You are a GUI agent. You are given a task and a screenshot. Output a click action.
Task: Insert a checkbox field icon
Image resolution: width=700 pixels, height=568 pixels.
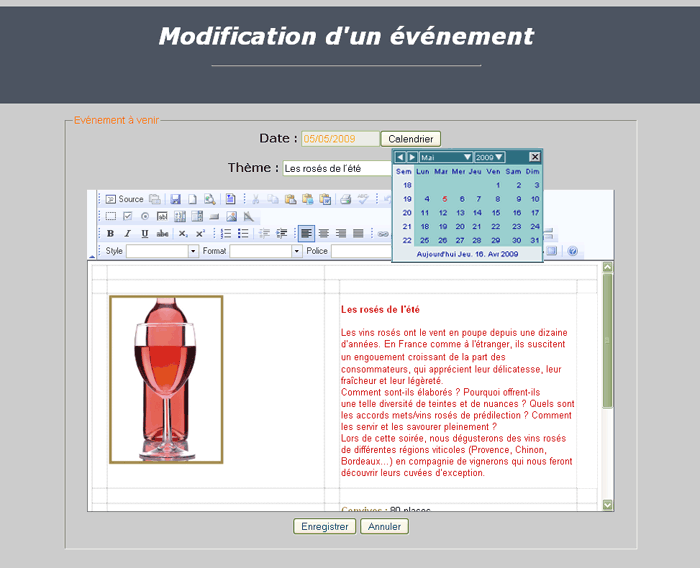[128, 217]
